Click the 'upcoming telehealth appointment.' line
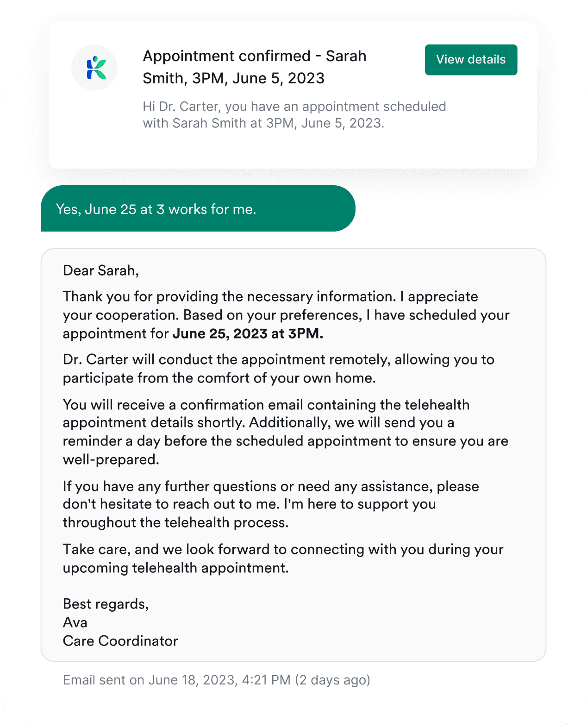Image resolution: width=587 pixels, height=728 pixels. (x=175, y=568)
